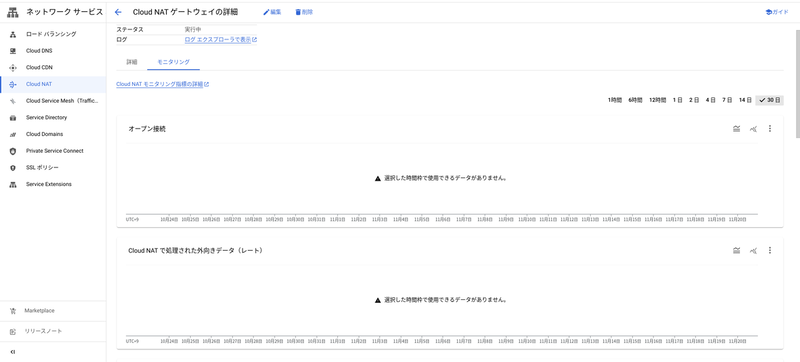Open Cloud Domains in sidebar
This screenshot has width=800, height=362.
tap(53, 134)
